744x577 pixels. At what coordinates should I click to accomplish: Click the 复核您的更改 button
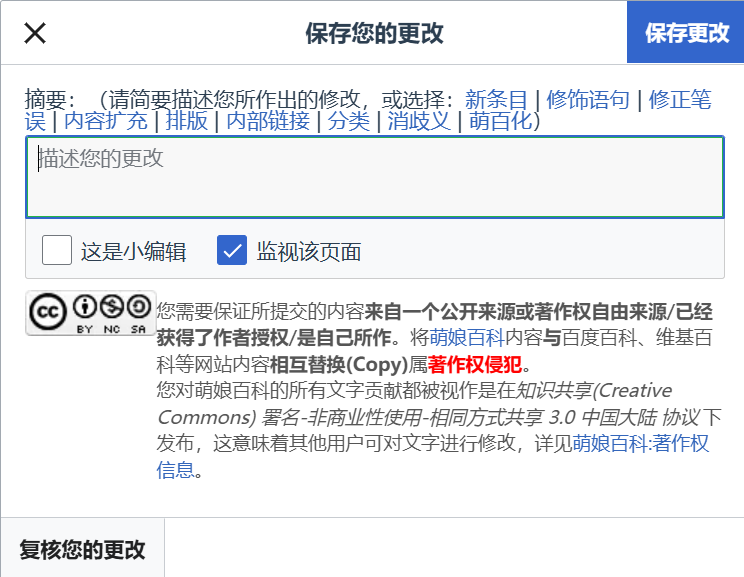pos(83,549)
